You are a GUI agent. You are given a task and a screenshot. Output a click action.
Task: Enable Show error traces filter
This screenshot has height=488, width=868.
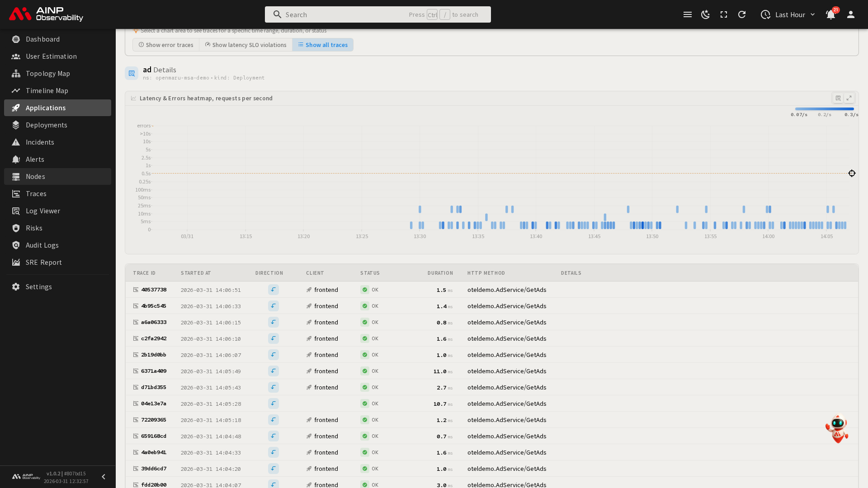166,45
